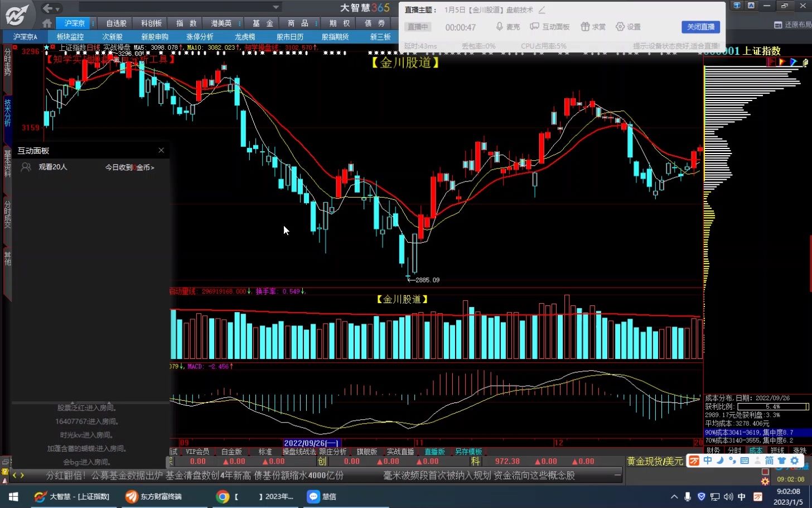Click the 2022/09/26 date marker
The height and width of the screenshot is (508, 812).
311,443
